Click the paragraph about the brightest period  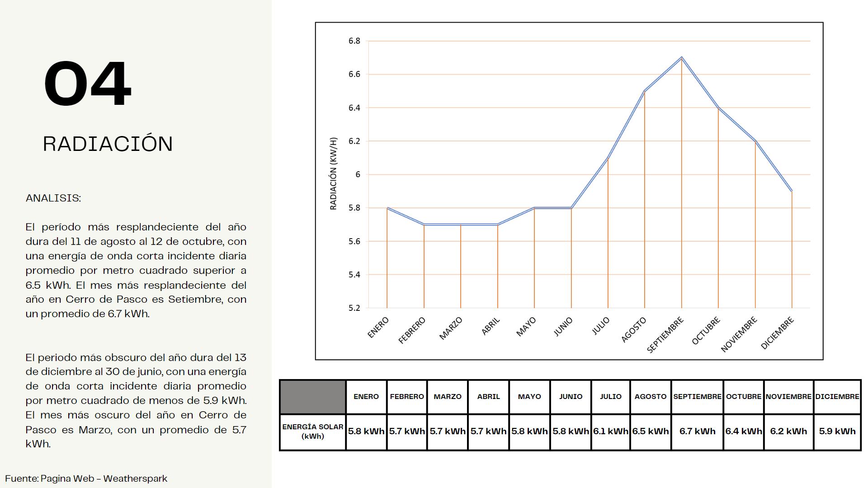pos(136,270)
